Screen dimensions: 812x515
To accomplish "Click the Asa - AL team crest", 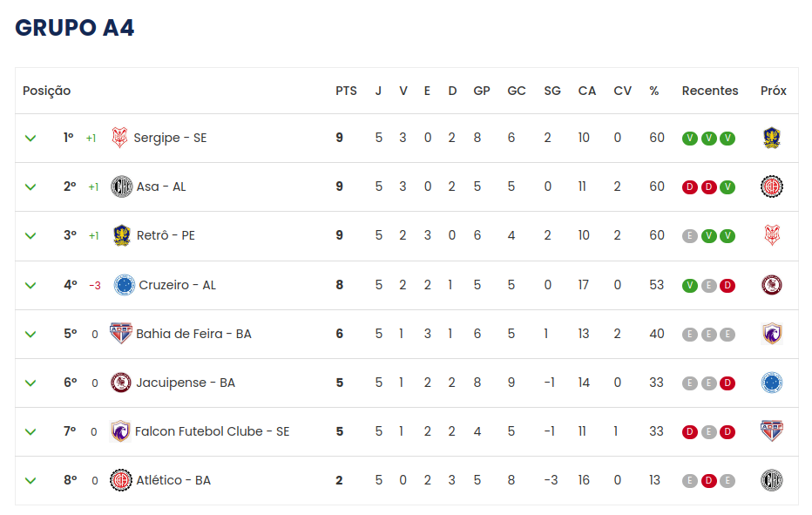I will pos(122,186).
